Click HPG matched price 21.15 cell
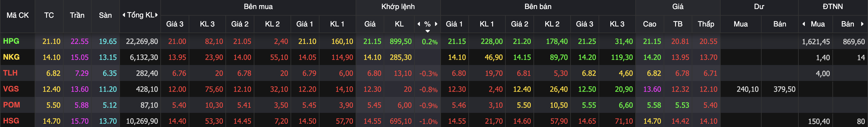Image resolution: width=868 pixels, height=127 pixels. coord(372,42)
